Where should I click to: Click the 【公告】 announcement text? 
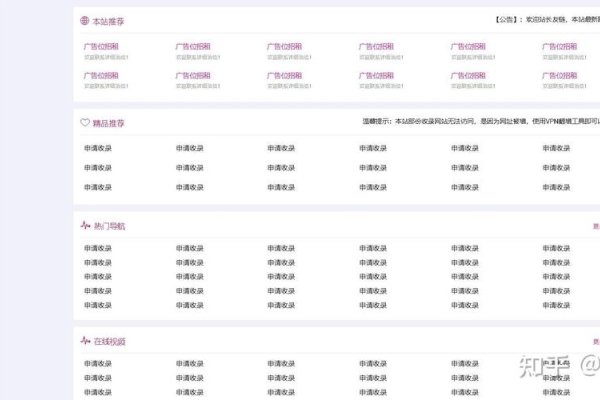(548, 20)
